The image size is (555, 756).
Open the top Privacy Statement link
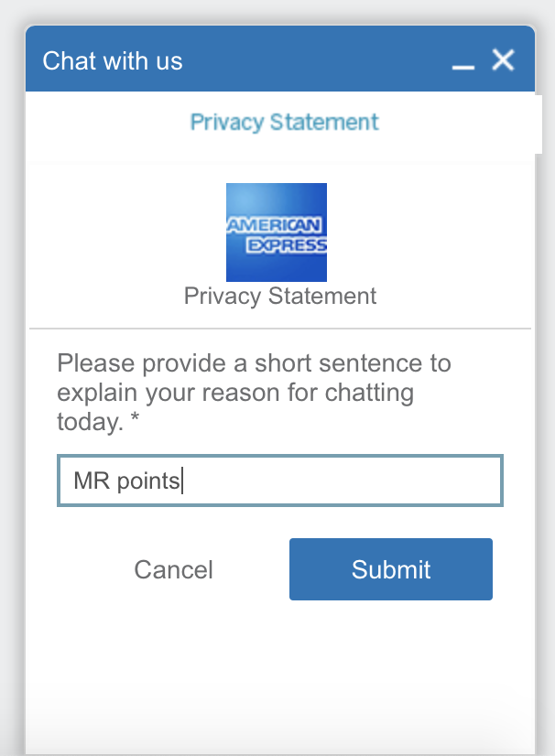(284, 122)
